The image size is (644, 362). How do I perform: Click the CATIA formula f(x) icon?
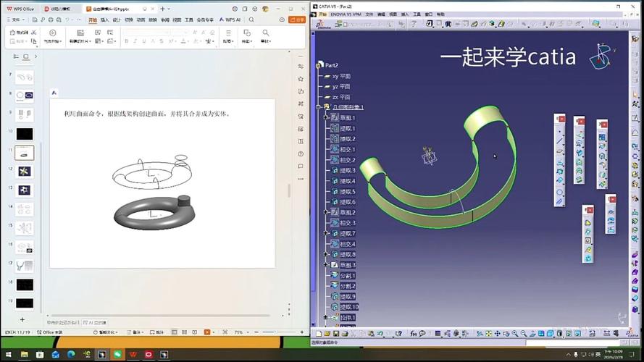point(413,334)
